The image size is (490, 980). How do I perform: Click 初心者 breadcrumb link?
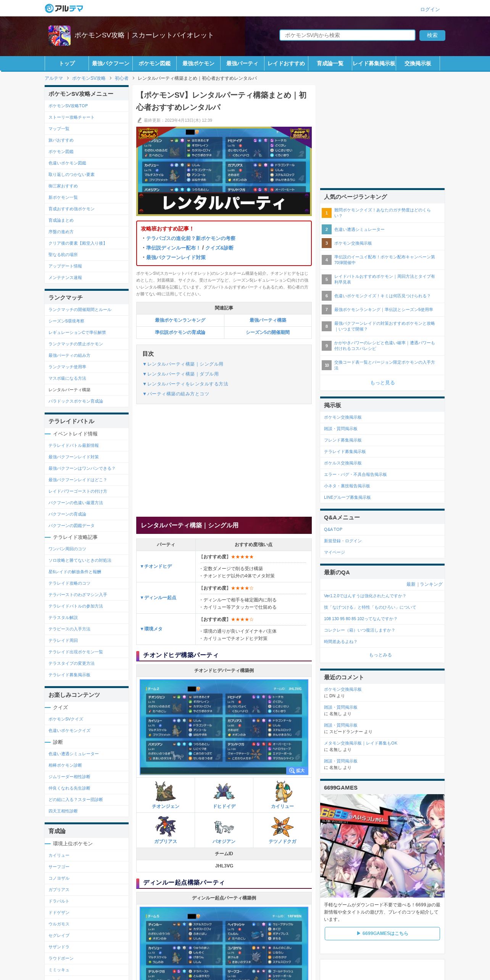click(122, 78)
